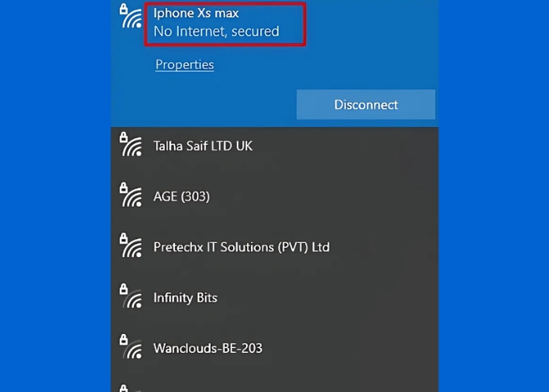Click the Iphone Xs max network name
The width and height of the screenshot is (549, 392).
click(x=195, y=13)
